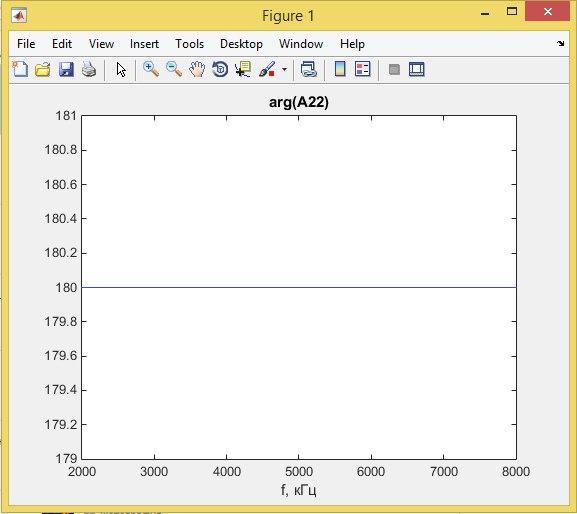Expand the Brush color dropdown arrow
The height and width of the screenshot is (514, 577).
coord(284,69)
